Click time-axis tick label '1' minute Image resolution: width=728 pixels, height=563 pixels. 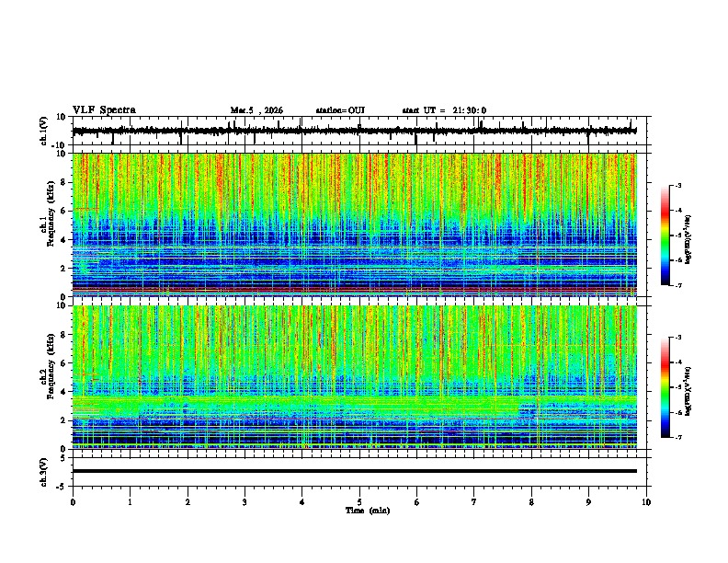pyautogui.click(x=130, y=502)
